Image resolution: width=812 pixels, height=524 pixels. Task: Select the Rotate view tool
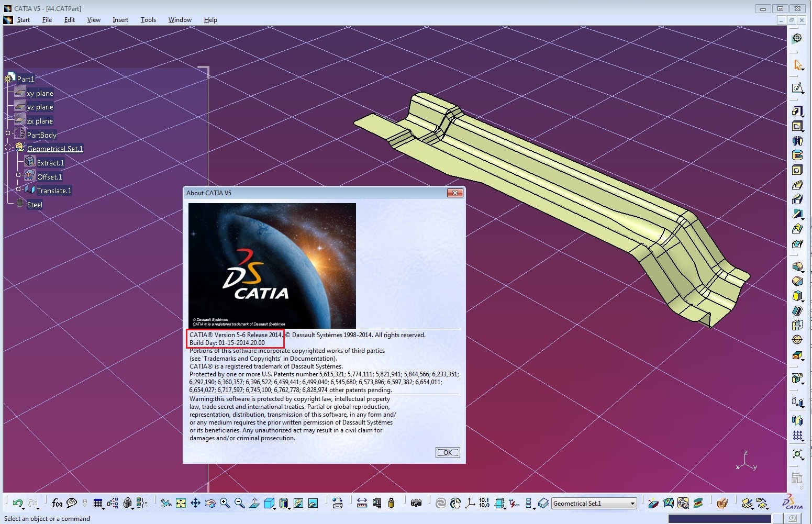[210, 503]
